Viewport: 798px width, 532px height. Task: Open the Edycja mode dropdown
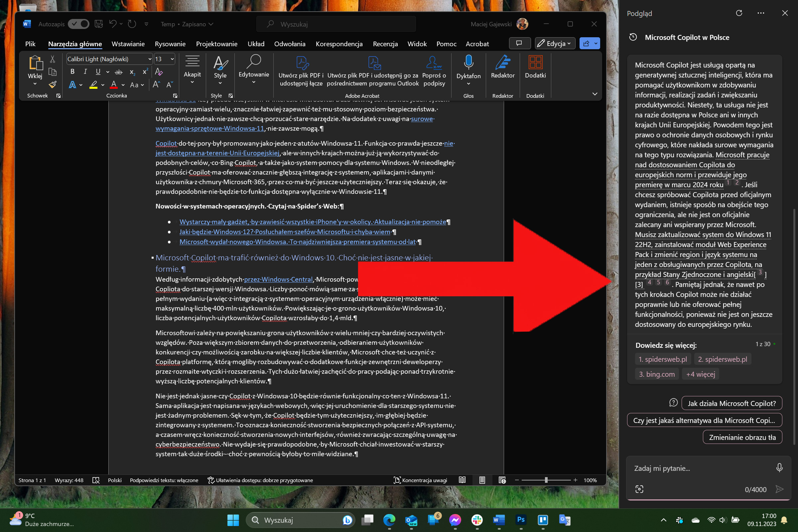[555, 43]
